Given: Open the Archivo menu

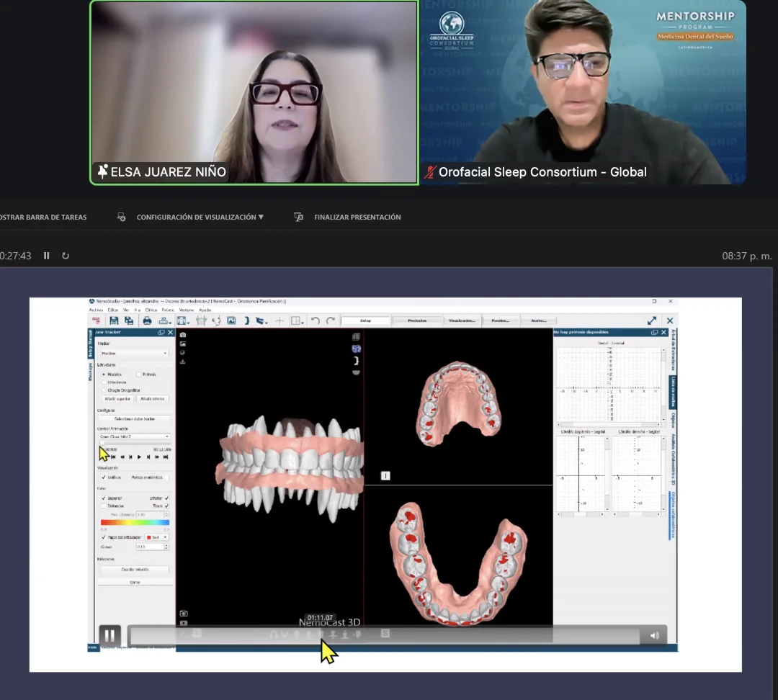Looking at the screenshot, I should click(x=96, y=310).
